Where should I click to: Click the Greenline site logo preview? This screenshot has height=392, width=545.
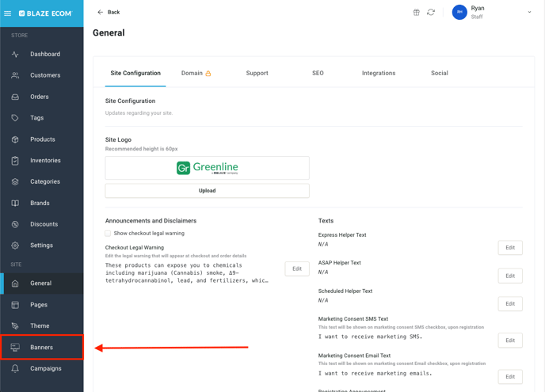tap(207, 168)
